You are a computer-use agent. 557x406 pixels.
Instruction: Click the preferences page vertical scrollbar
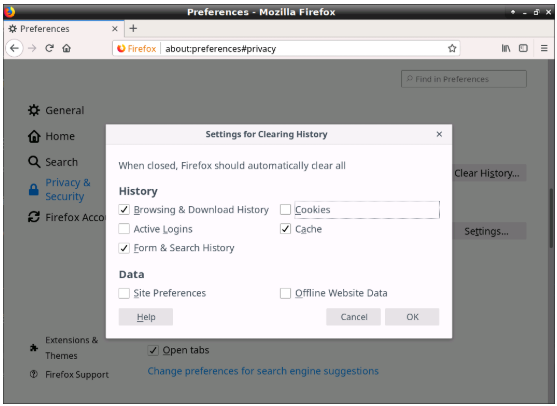551,218
